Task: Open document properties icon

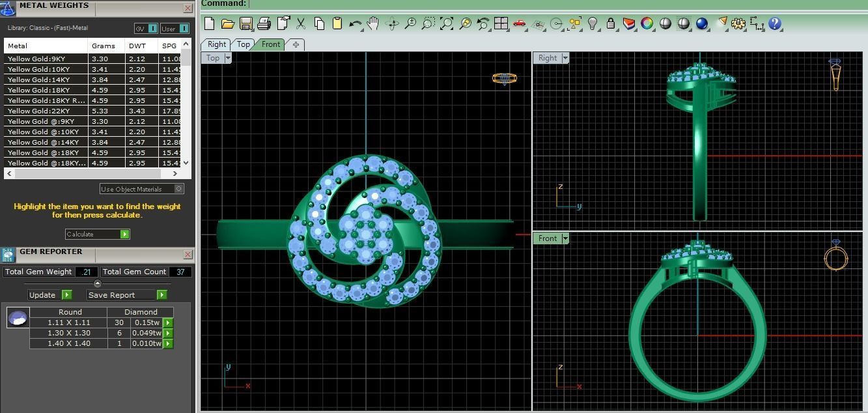Action: [283, 23]
